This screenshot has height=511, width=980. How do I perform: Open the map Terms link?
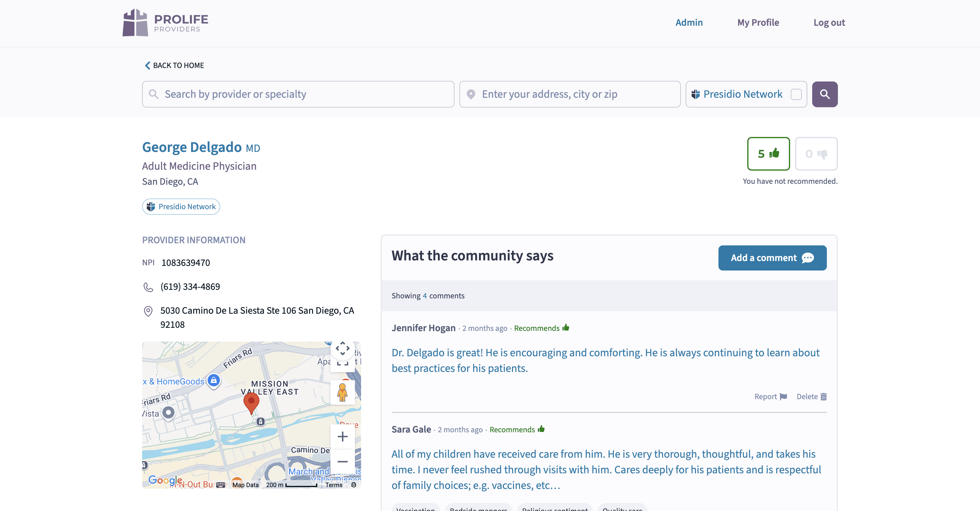point(334,485)
